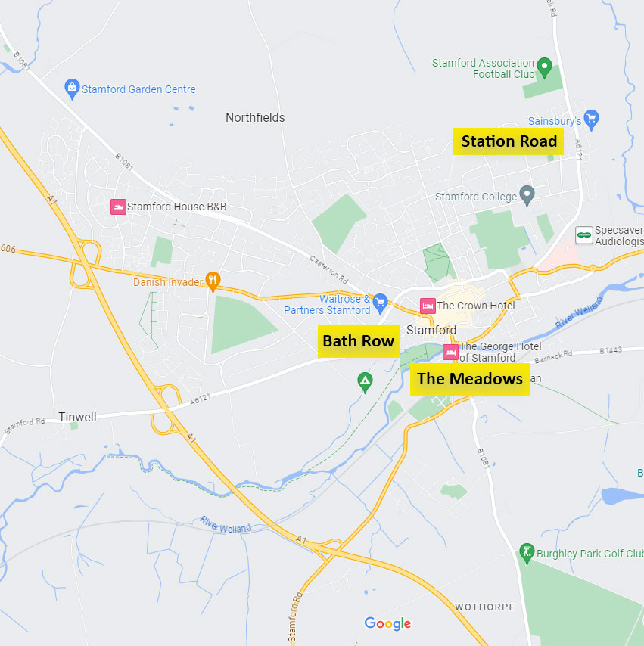Click the Stamford town name label
The width and height of the screenshot is (644, 646).
(431, 330)
